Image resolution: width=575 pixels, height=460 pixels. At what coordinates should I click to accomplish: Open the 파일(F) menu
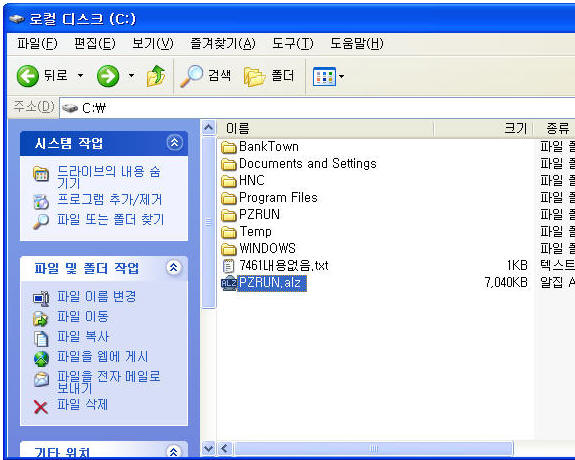coord(37,44)
